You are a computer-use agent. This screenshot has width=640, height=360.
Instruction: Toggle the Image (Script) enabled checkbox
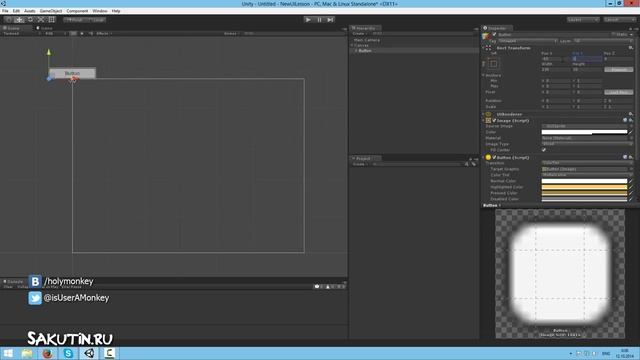pyautogui.click(x=494, y=120)
